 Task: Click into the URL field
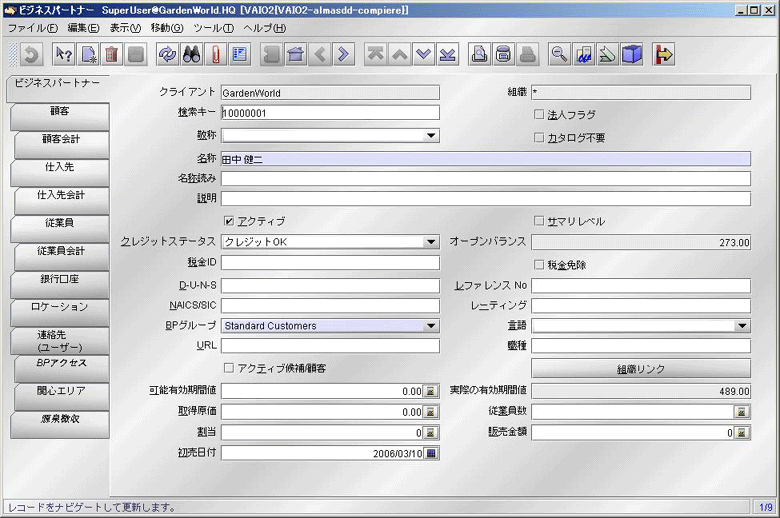[330, 346]
